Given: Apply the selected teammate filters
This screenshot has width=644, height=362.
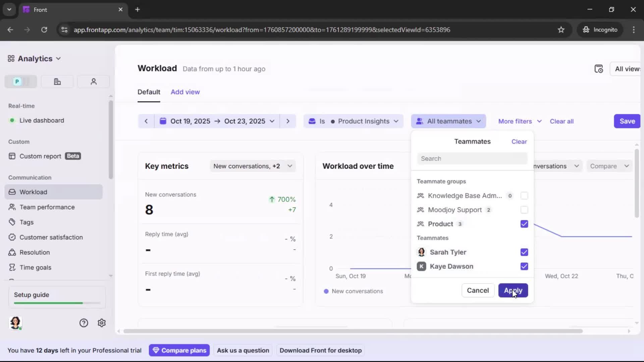Looking at the screenshot, I should (x=513, y=290).
